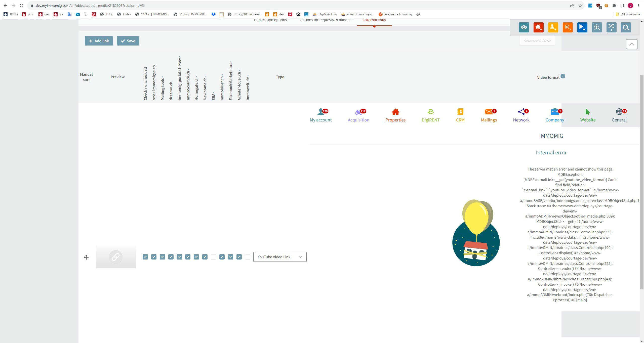Open the Acquisition section

(x=358, y=115)
